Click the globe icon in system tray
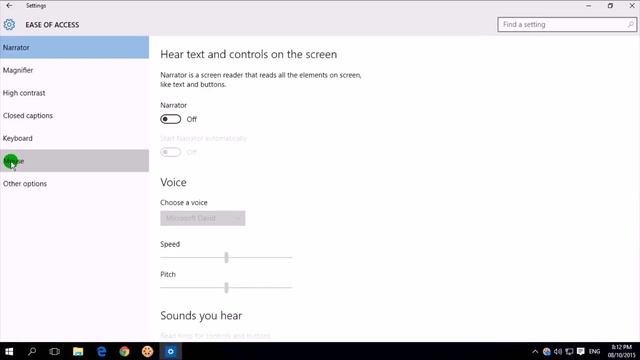640x360 pixels. pos(547,351)
